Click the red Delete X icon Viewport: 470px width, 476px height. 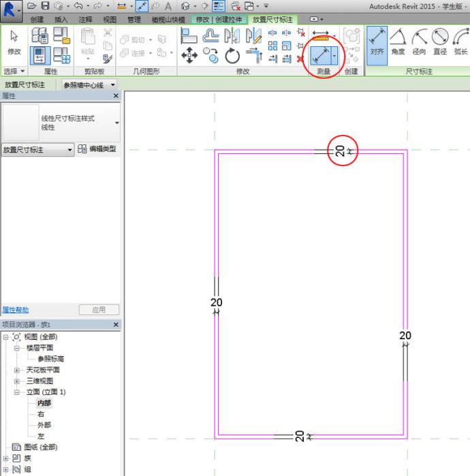coord(300,59)
